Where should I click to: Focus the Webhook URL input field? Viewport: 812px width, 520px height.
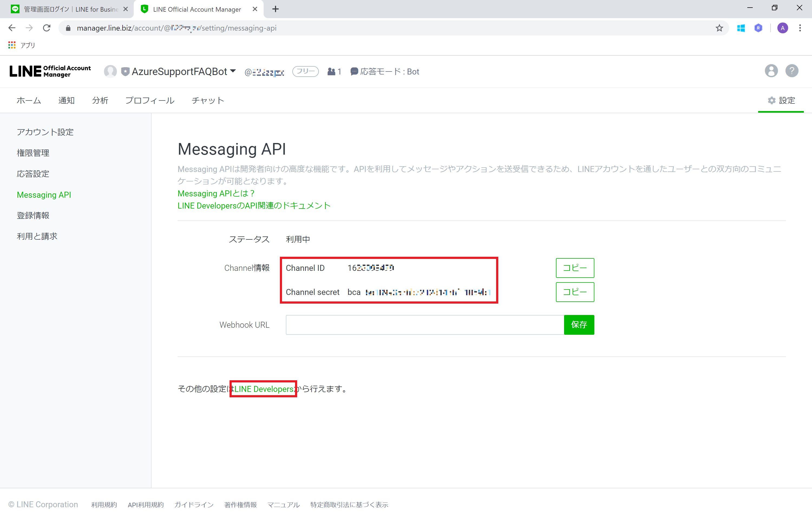pyautogui.click(x=424, y=325)
